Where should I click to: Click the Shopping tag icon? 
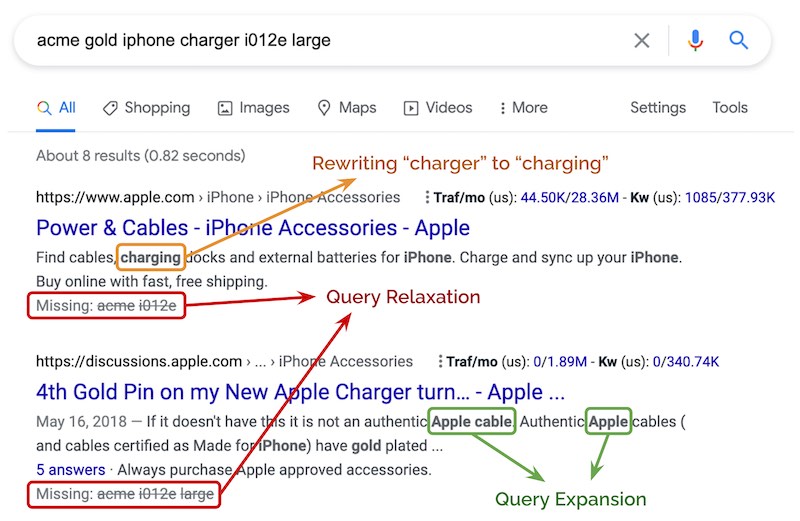[x=110, y=108]
